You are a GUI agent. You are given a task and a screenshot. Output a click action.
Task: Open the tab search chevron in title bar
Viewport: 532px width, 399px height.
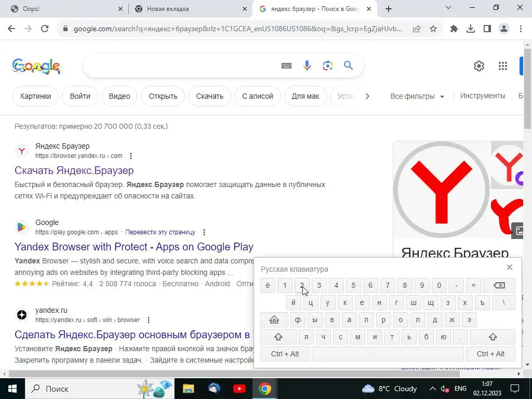[448, 7]
